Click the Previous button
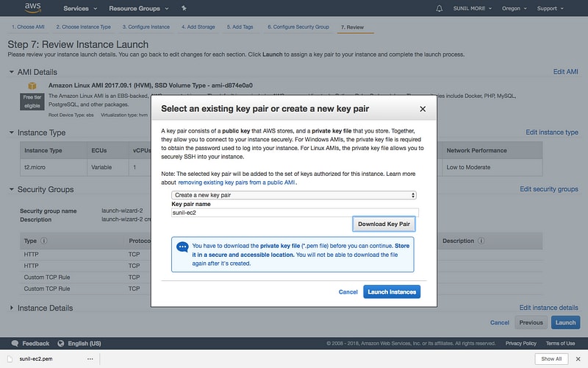588x368 pixels. 531,322
